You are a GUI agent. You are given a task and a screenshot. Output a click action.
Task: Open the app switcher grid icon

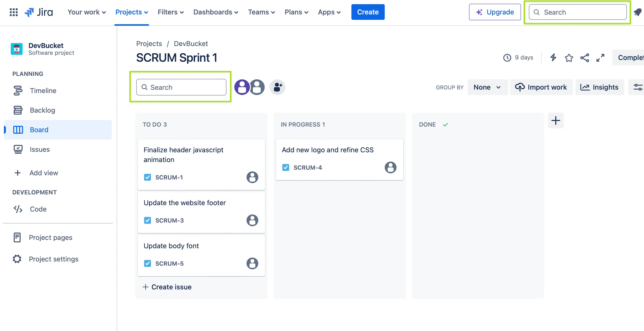coord(13,12)
